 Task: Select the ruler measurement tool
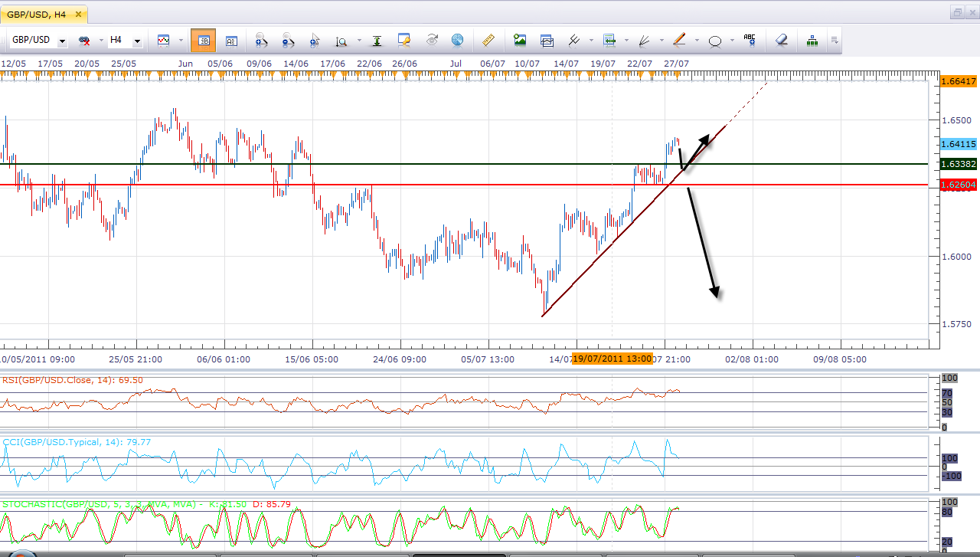(x=488, y=40)
